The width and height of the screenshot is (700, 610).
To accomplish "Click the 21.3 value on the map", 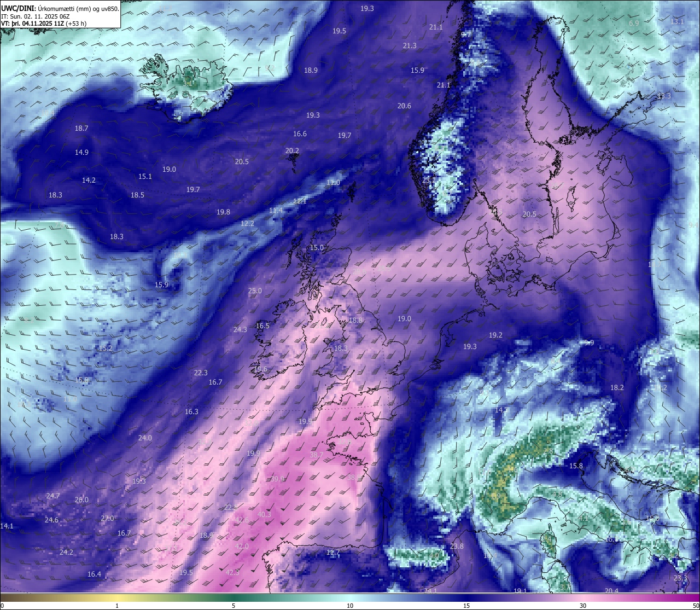I will 410,46.
